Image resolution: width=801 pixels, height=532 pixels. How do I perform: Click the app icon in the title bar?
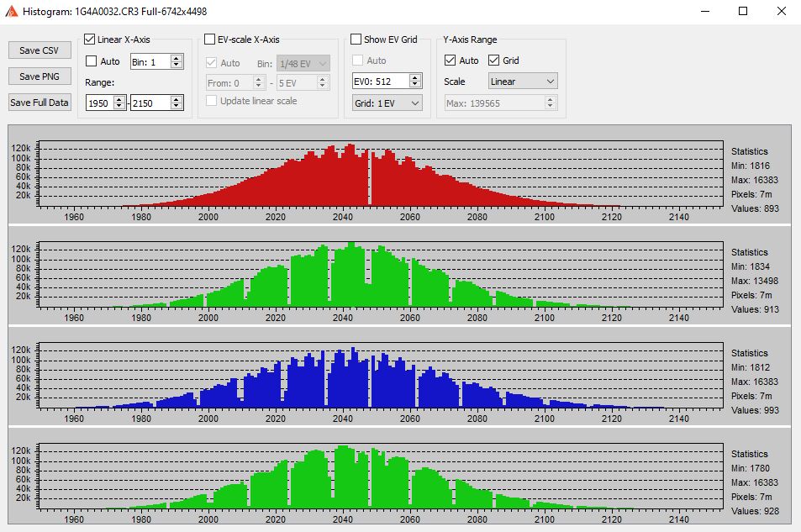10,12
